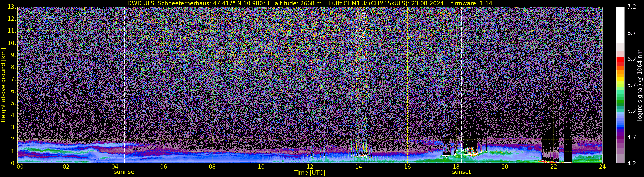The width and height of the screenshot is (644, 177).
Task: Click the 'Height above ground [km]' axis title
Action: point(3,85)
